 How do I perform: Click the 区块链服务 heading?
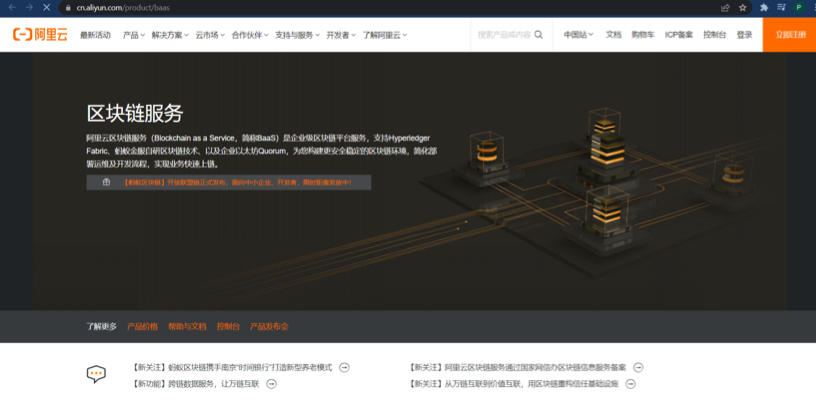(x=135, y=113)
